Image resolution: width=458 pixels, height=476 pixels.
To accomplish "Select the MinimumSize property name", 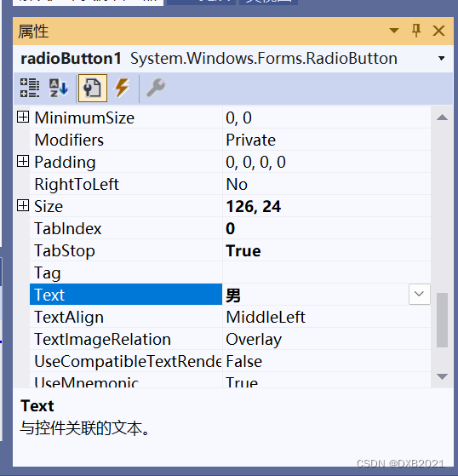I will tap(84, 118).
